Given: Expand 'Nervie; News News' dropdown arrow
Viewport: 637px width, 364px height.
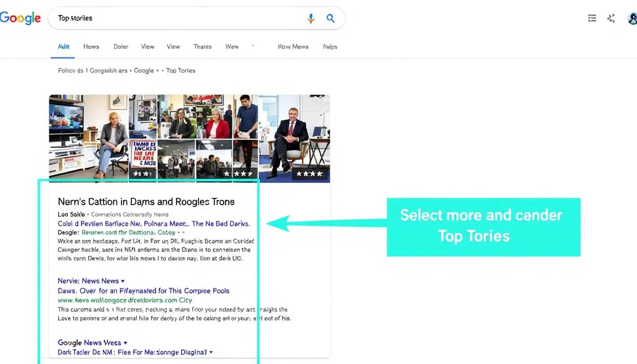Looking at the screenshot, I should (x=123, y=281).
